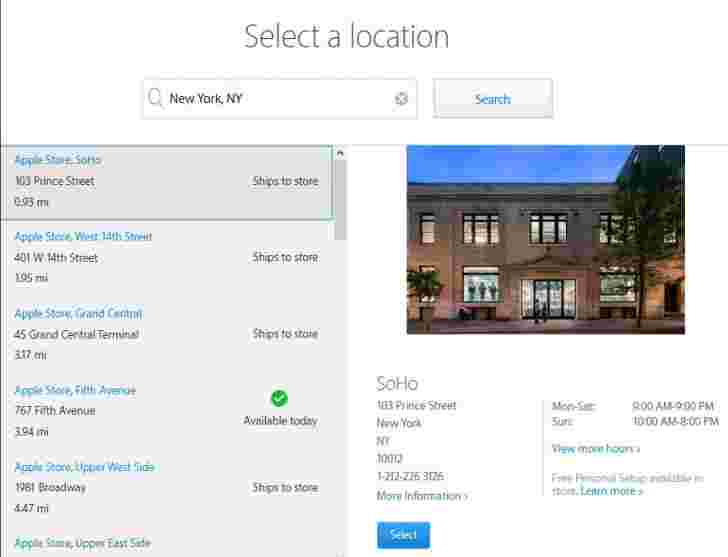Click the 3.94 mi distance for Fifth Avenue
The image size is (728, 557).
(32, 432)
